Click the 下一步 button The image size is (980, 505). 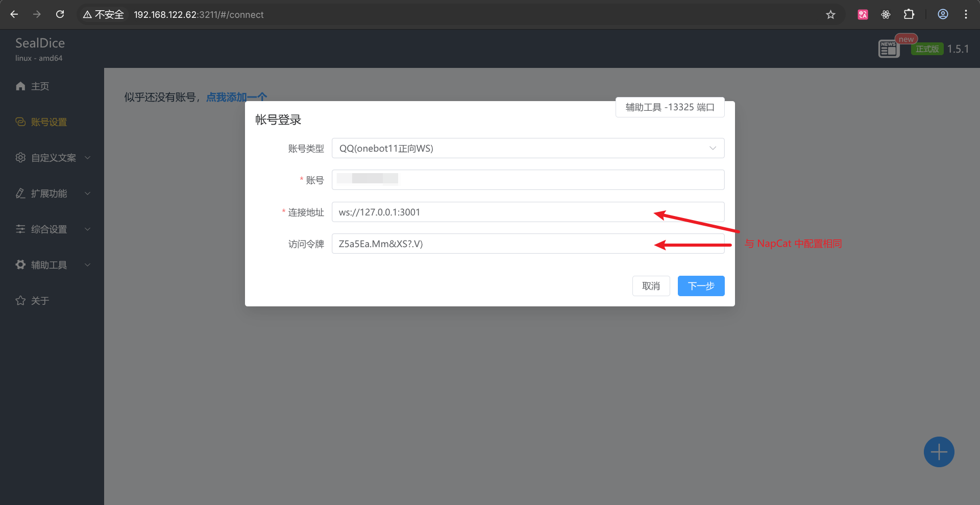click(701, 286)
